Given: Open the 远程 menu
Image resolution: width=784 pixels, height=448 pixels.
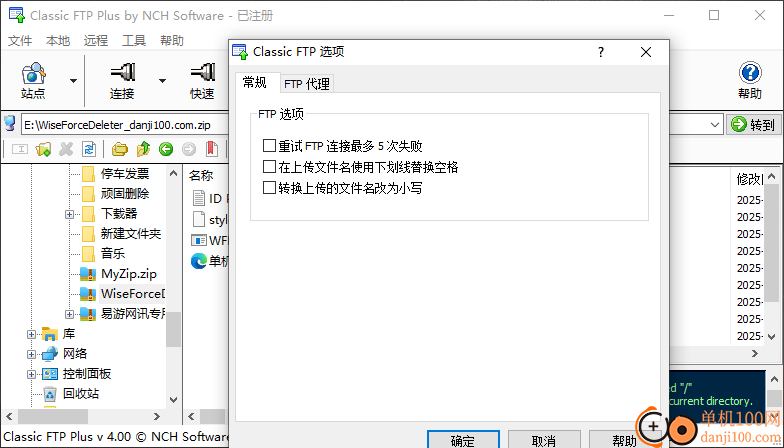Looking at the screenshot, I should pos(96,40).
